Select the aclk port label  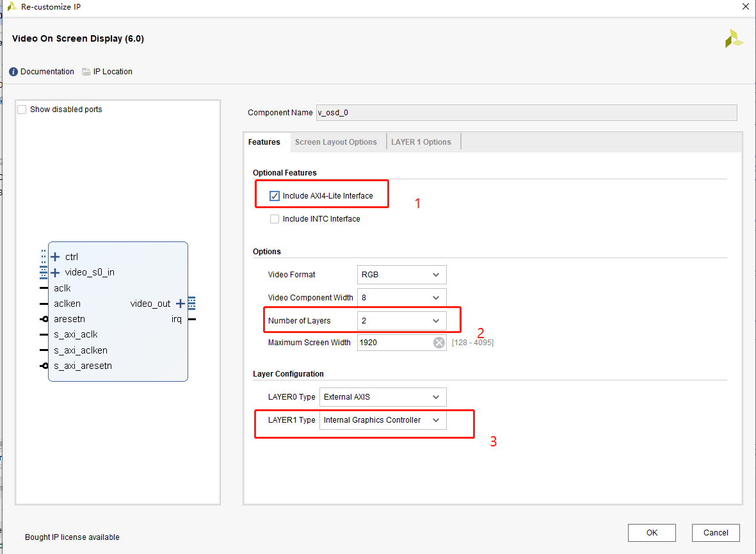click(x=62, y=288)
